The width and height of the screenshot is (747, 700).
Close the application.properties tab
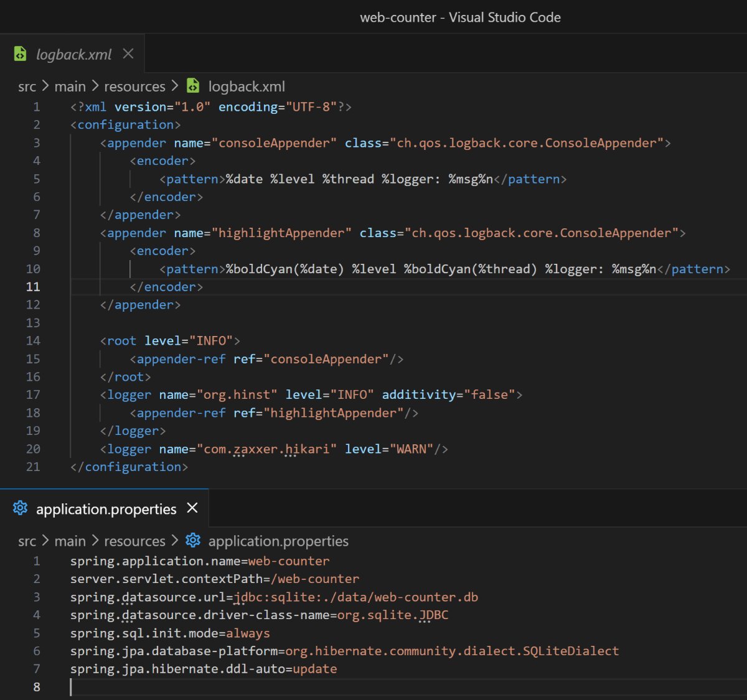(192, 508)
